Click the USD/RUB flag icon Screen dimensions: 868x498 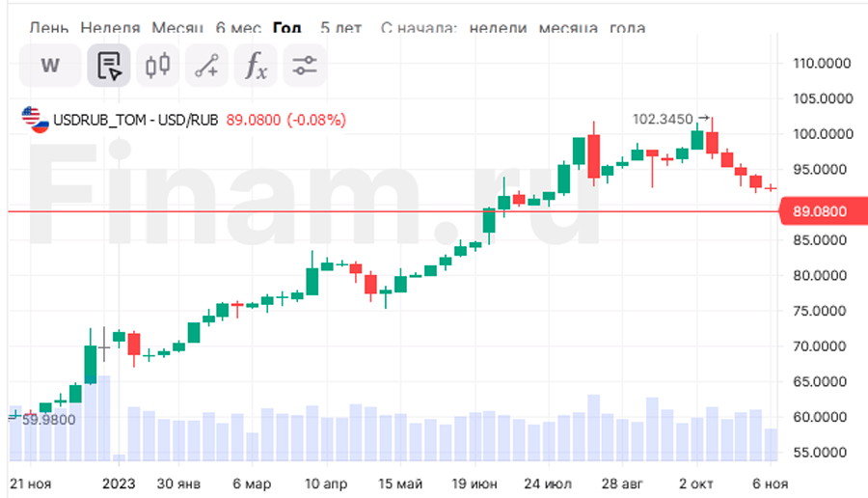coord(36,120)
